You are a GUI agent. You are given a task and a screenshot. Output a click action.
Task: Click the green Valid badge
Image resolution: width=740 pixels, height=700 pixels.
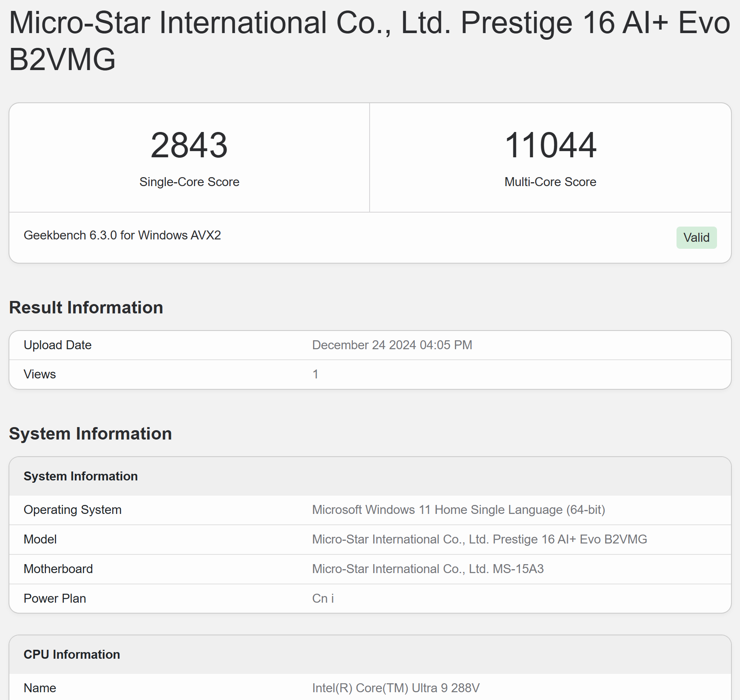(x=696, y=237)
